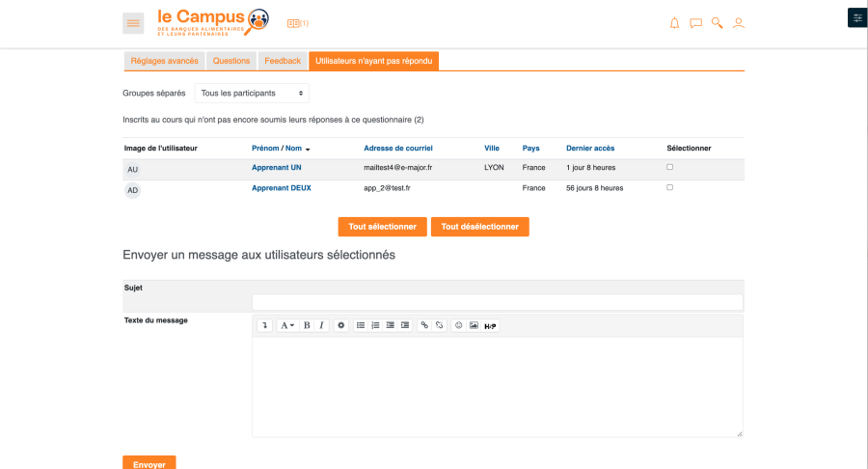Open the Groupes séparés dropdown
The width and height of the screenshot is (868, 469).
coord(252,93)
